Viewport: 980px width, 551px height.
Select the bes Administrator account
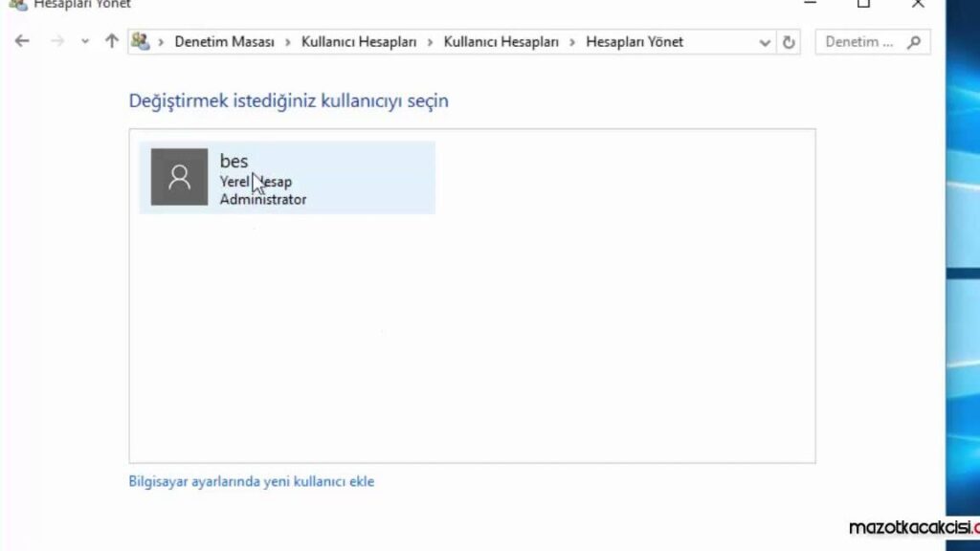click(x=287, y=177)
